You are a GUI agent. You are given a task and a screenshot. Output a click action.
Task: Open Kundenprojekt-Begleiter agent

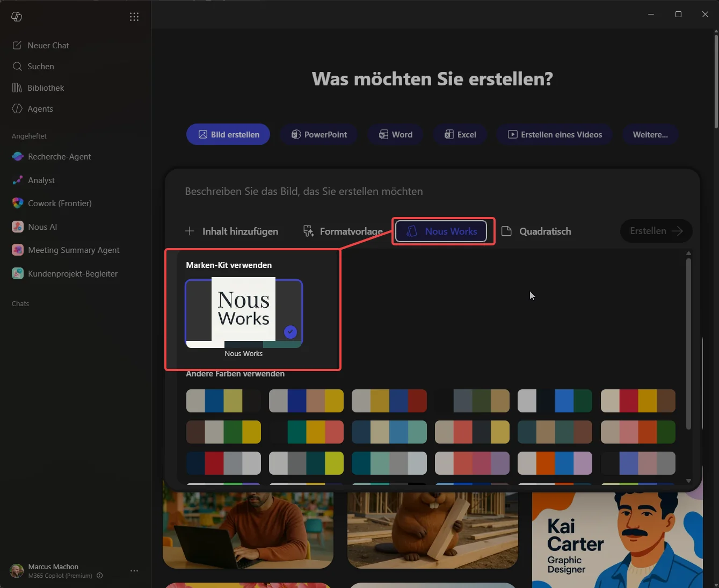click(72, 274)
